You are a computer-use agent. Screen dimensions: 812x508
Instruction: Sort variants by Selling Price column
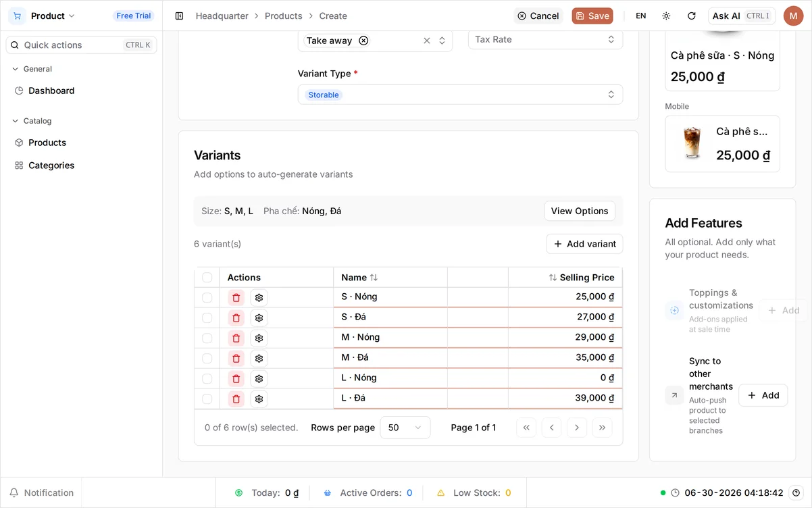[x=581, y=278]
